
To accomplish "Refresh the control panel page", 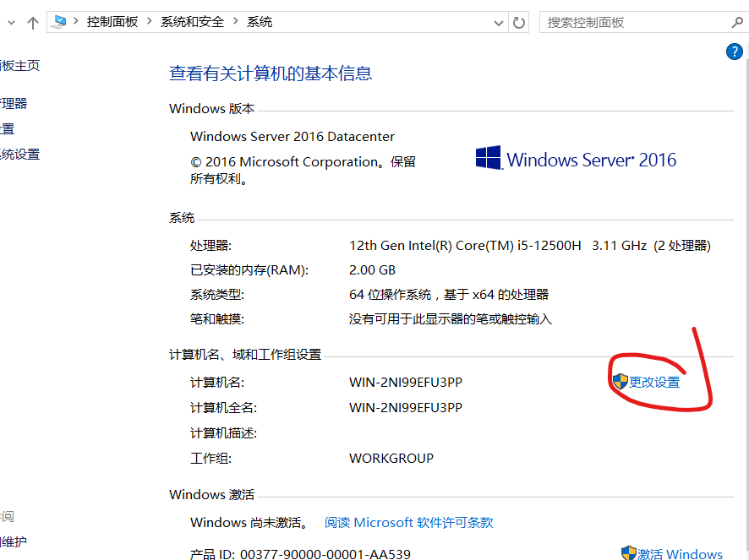I will 519,23.
